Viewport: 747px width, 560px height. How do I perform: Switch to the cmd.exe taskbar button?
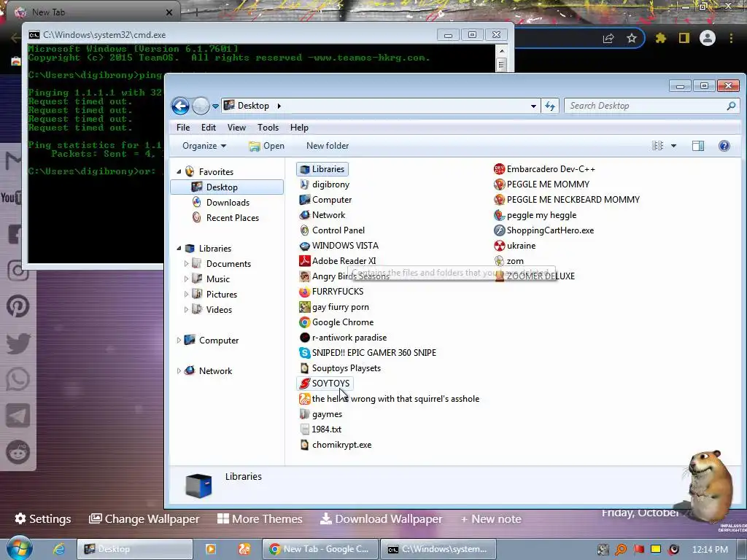click(x=438, y=549)
